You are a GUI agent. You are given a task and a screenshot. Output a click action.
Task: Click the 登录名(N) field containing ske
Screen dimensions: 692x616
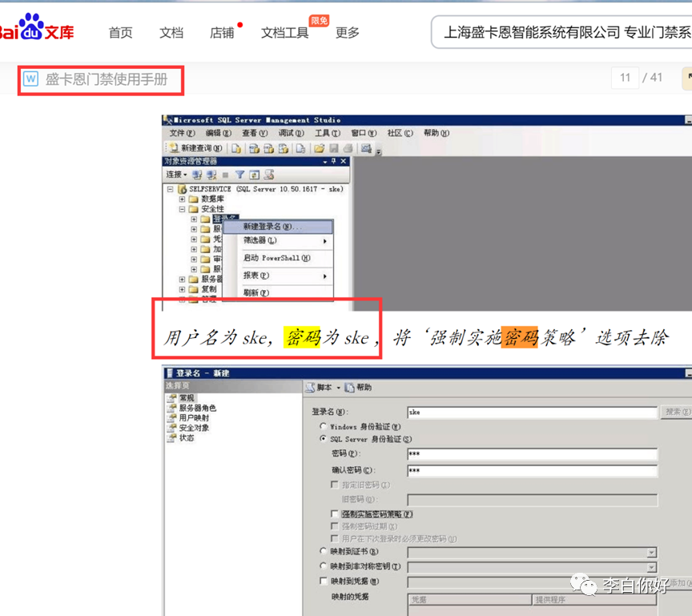coord(533,413)
